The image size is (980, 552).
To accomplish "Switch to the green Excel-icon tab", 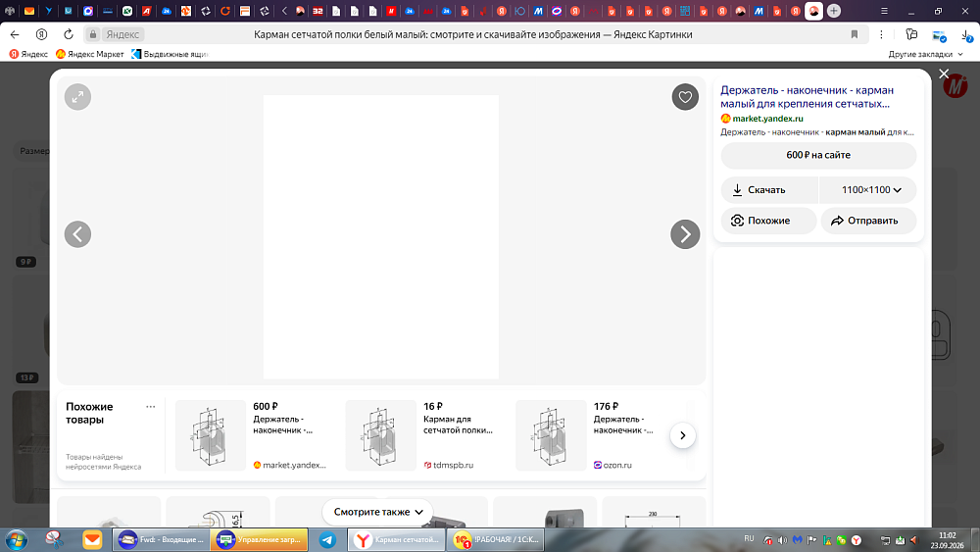I will tap(127, 11).
